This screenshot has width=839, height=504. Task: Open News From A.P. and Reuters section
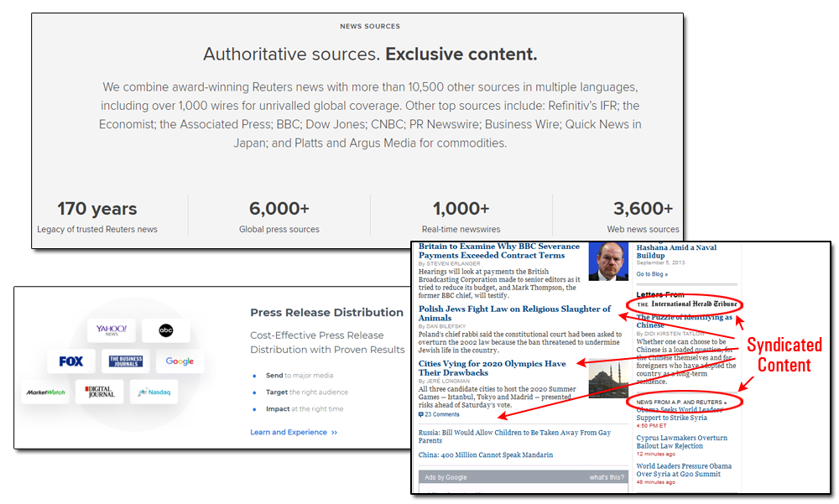click(681, 402)
